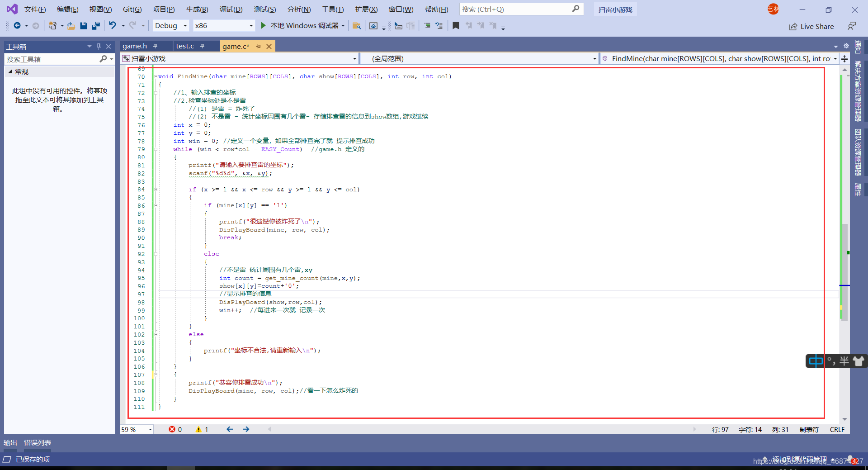Switch to the test.c tab

pos(184,46)
